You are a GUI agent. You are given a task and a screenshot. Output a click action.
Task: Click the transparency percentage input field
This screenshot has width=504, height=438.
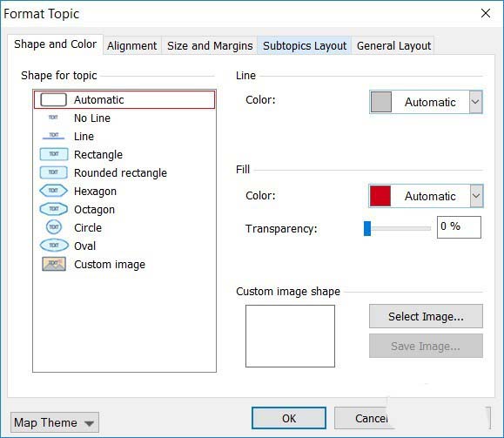(459, 227)
